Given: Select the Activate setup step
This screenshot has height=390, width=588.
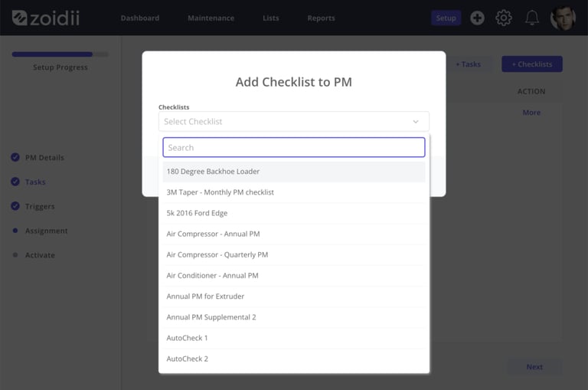Looking at the screenshot, I should click(40, 255).
